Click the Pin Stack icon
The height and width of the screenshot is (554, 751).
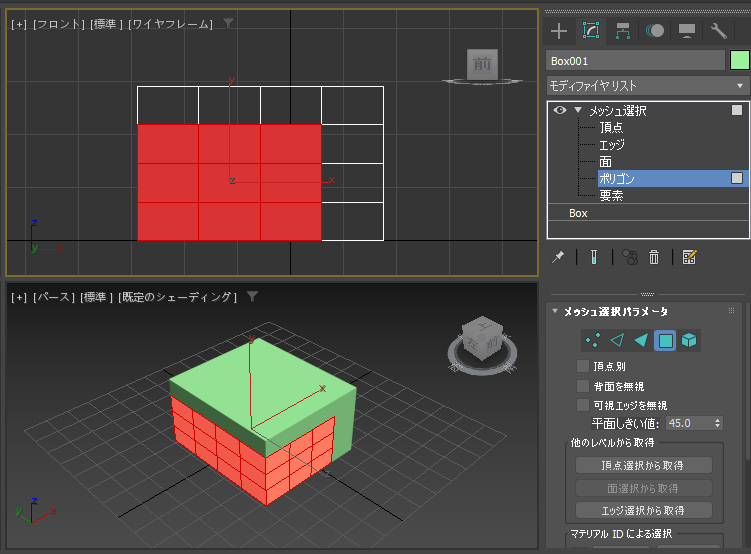click(x=558, y=257)
